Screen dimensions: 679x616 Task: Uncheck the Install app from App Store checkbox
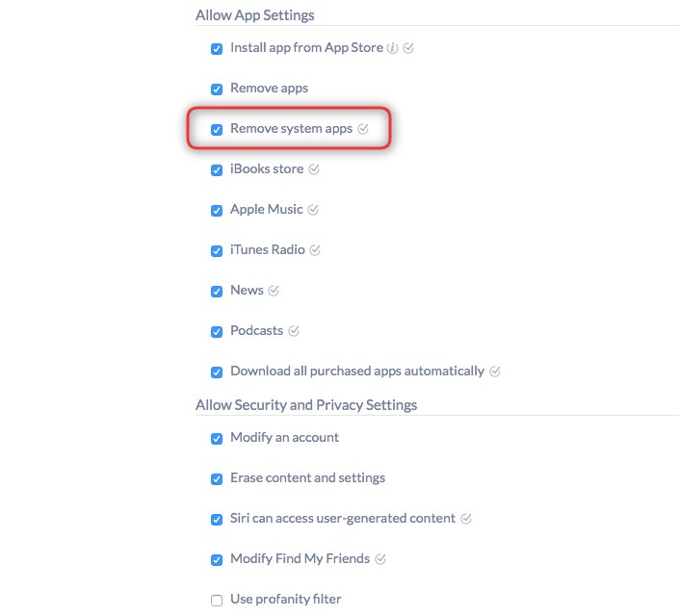tap(217, 49)
